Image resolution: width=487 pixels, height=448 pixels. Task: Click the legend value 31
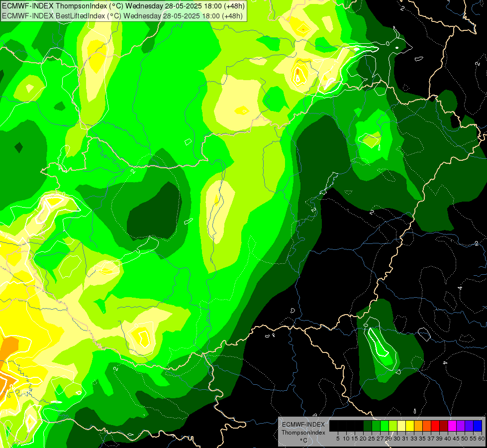(x=405, y=439)
